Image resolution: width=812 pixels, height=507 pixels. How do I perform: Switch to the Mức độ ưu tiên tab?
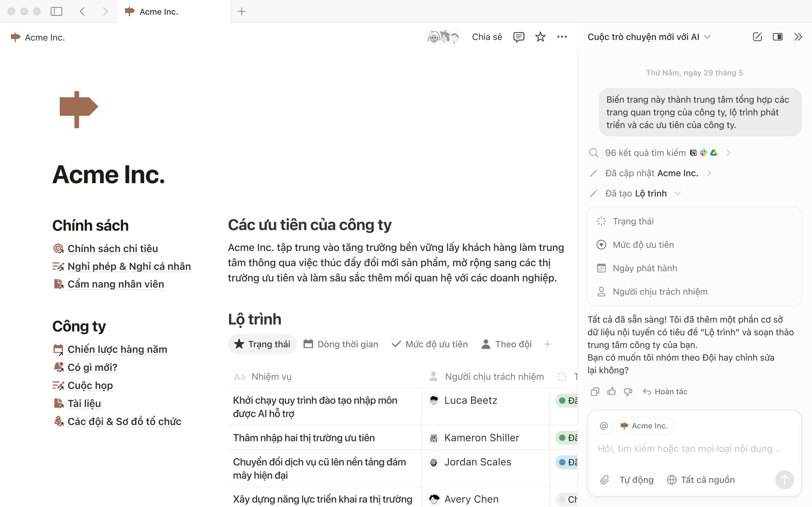point(430,344)
